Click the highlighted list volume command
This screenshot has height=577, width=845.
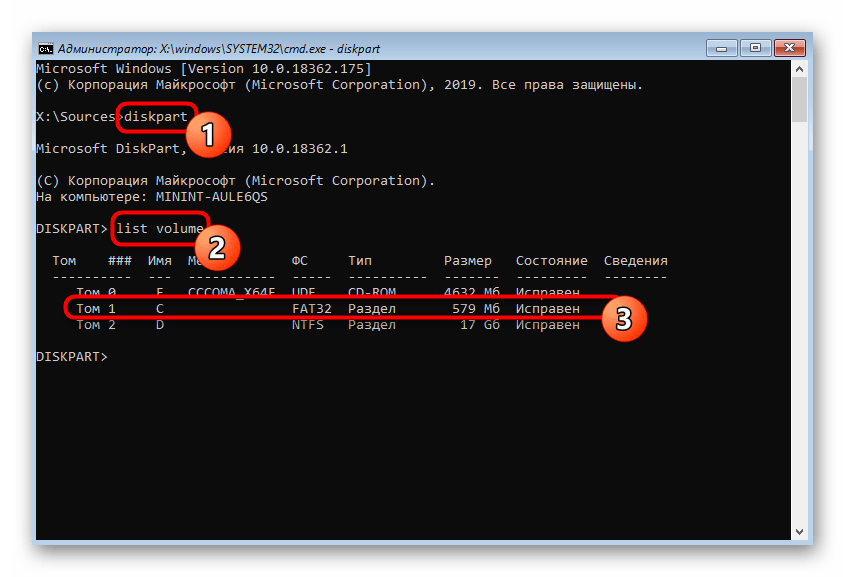pyautogui.click(x=160, y=229)
